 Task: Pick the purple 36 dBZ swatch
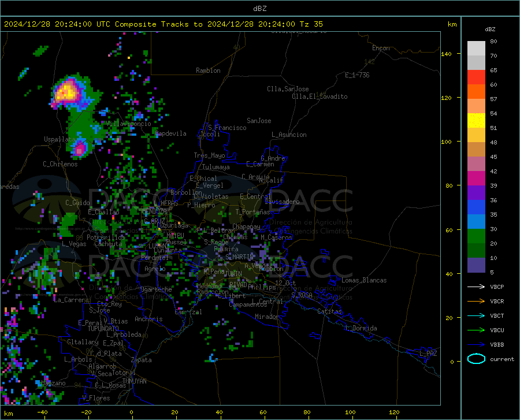476,193
